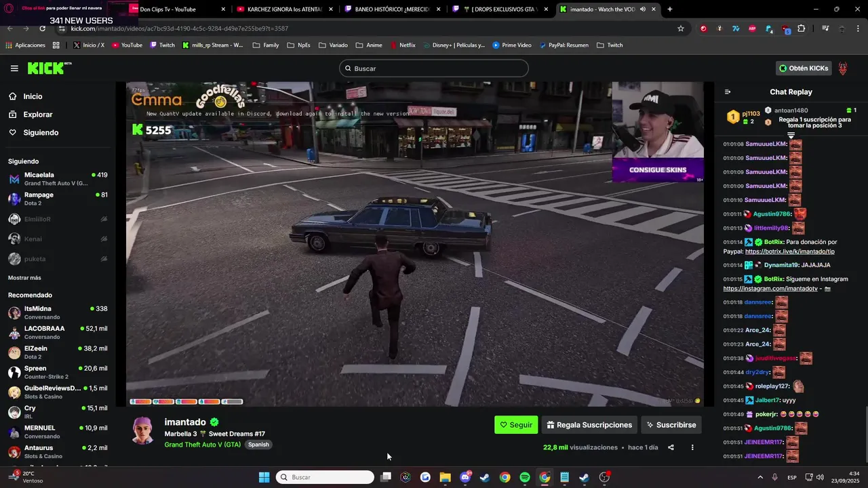Bookmark this page with the star icon
Screen dimensions: 868x488
(681, 28)
